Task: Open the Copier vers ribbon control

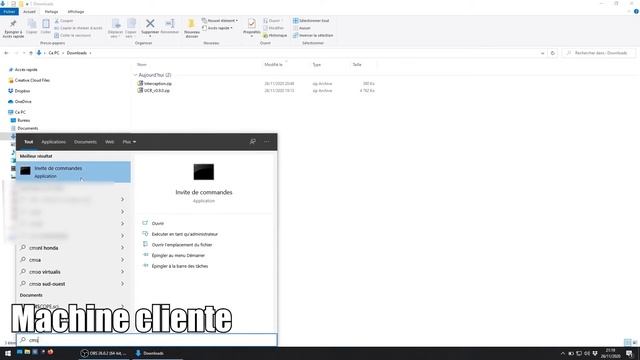Action: point(131,28)
